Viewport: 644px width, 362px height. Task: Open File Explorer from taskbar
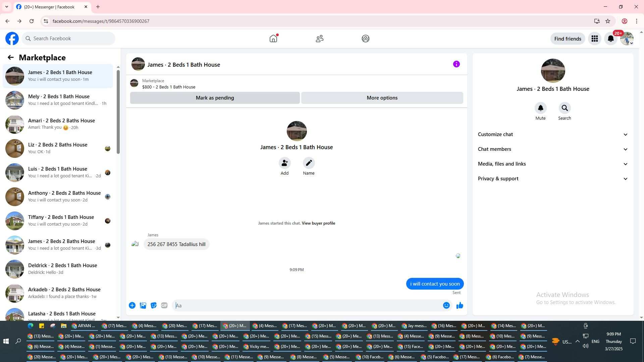(63, 326)
